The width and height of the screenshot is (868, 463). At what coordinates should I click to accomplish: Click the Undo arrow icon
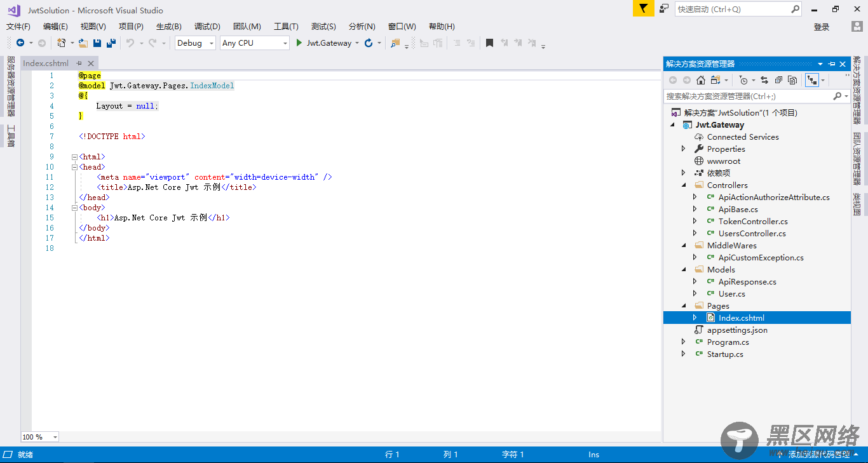pos(130,43)
